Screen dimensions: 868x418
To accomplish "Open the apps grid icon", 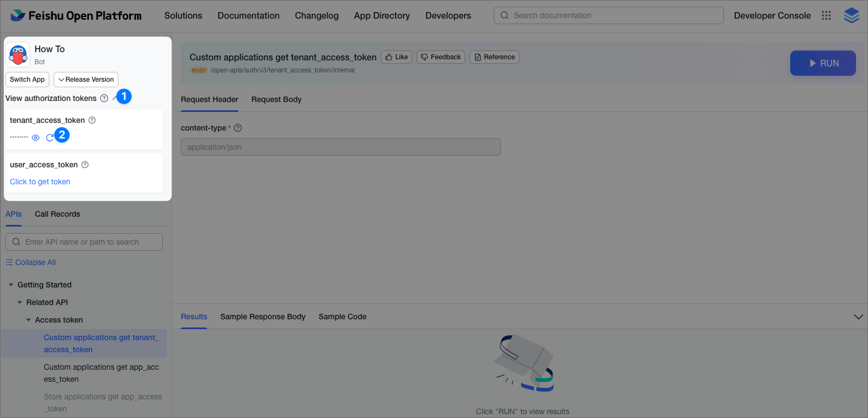I will click(x=826, y=15).
